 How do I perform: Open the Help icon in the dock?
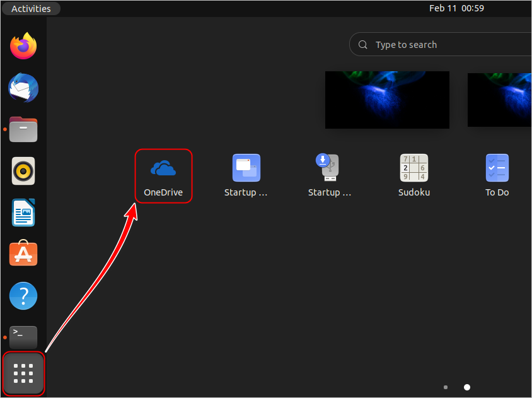pos(23,296)
